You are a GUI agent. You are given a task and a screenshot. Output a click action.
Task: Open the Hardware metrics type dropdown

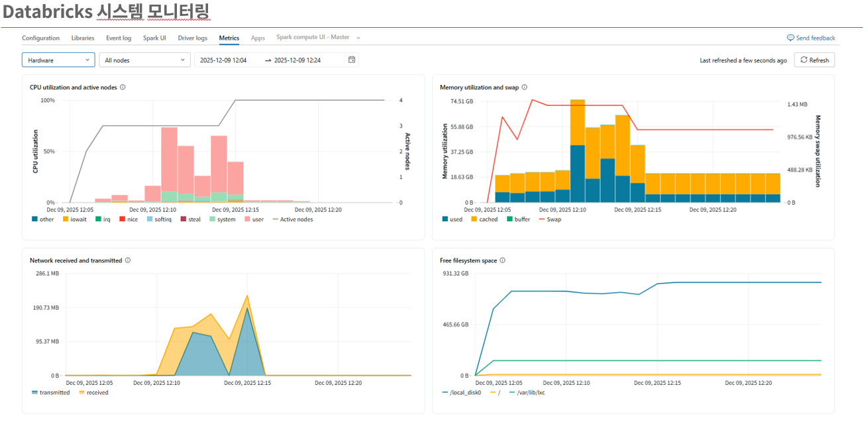coord(58,60)
